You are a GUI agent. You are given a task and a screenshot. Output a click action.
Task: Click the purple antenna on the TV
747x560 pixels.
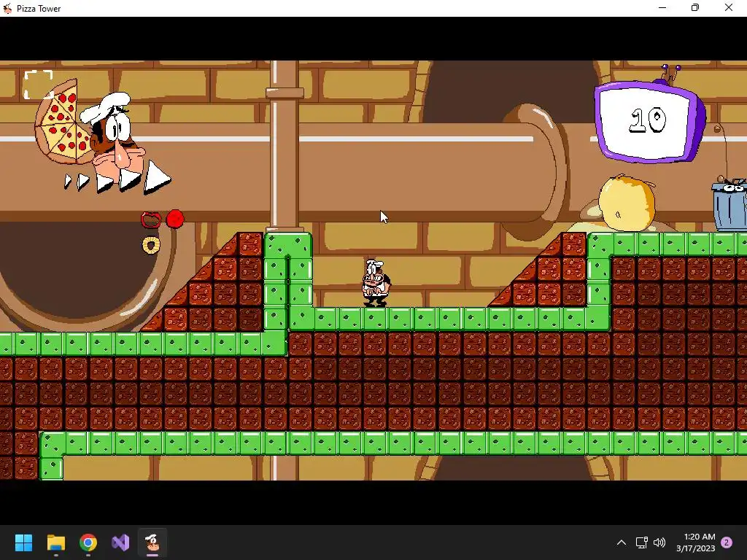671,74
